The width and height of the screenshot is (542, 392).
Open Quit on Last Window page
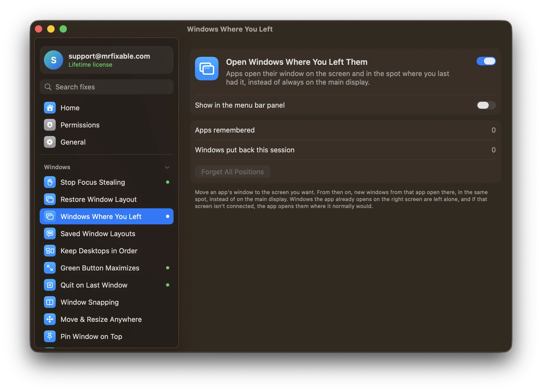click(107, 285)
